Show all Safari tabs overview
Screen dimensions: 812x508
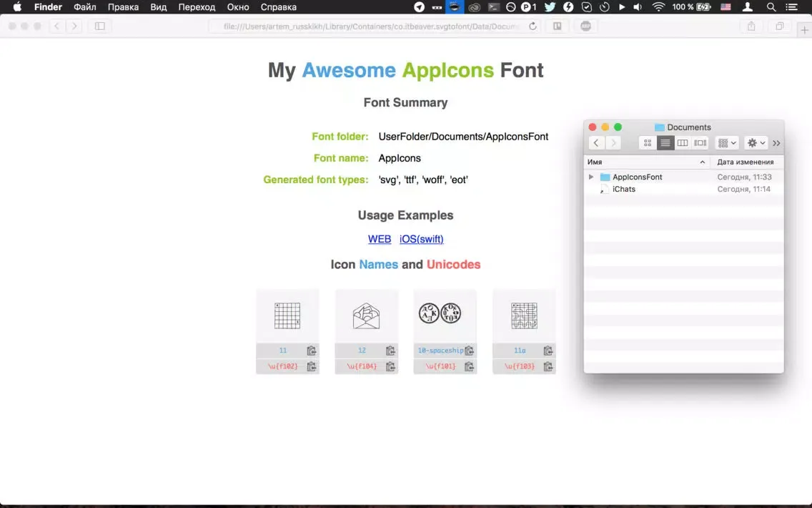pyautogui.click(x=779, y=26)
